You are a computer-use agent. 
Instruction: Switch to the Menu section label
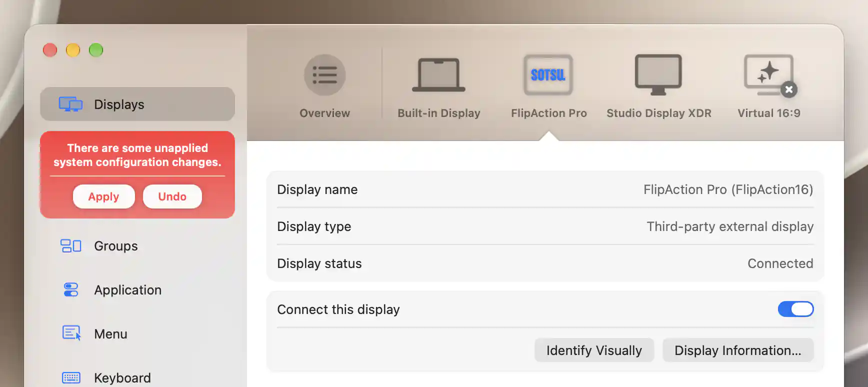click(110, 334)
